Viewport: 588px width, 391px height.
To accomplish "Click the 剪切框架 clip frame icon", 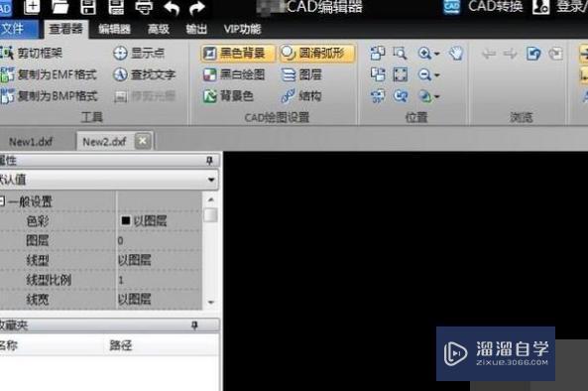I will coord(7,53).
